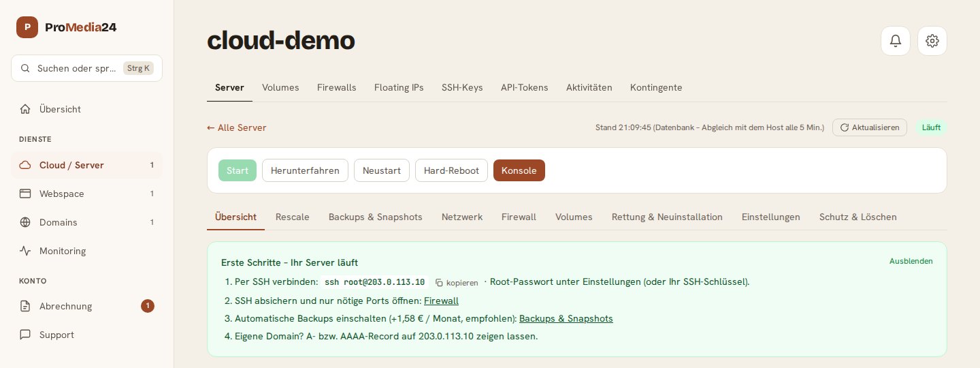Switch to the Aktivitäten tab
The width and height of the screenshot is (980, 368).
point(589,87)
